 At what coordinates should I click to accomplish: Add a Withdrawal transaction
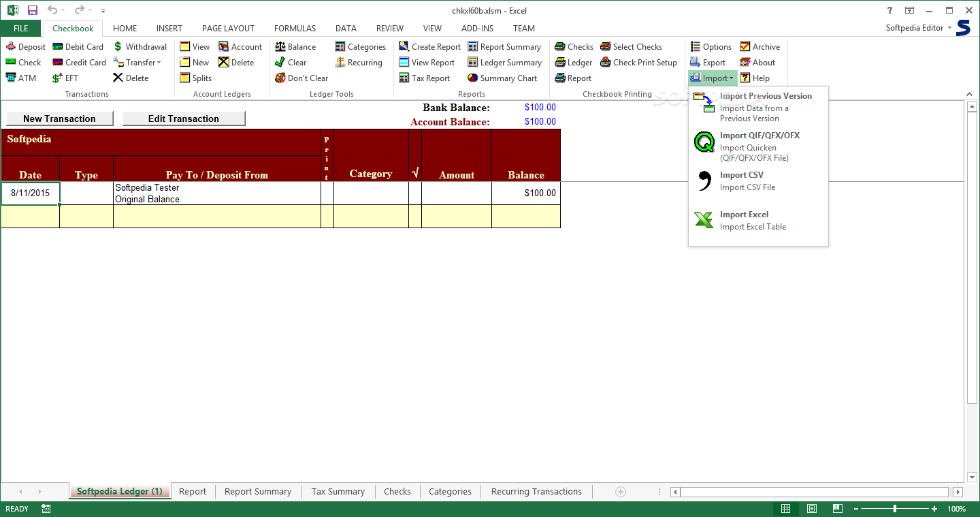click(140, 47)
